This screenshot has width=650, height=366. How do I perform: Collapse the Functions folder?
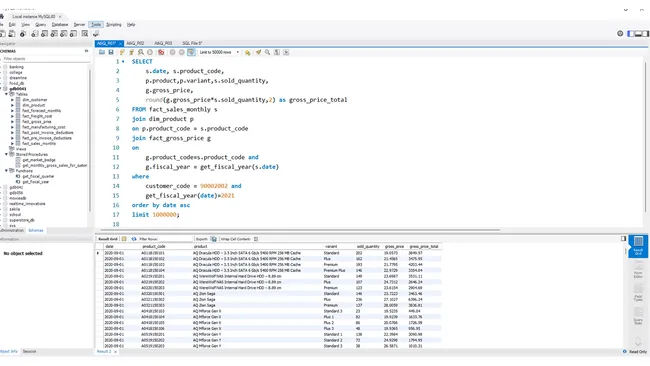pos(6,171)
